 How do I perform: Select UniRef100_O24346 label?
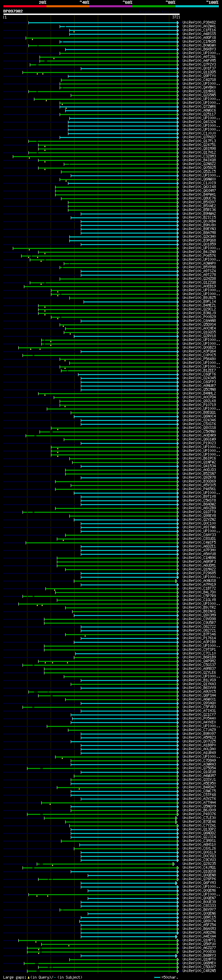coord(199,420)
